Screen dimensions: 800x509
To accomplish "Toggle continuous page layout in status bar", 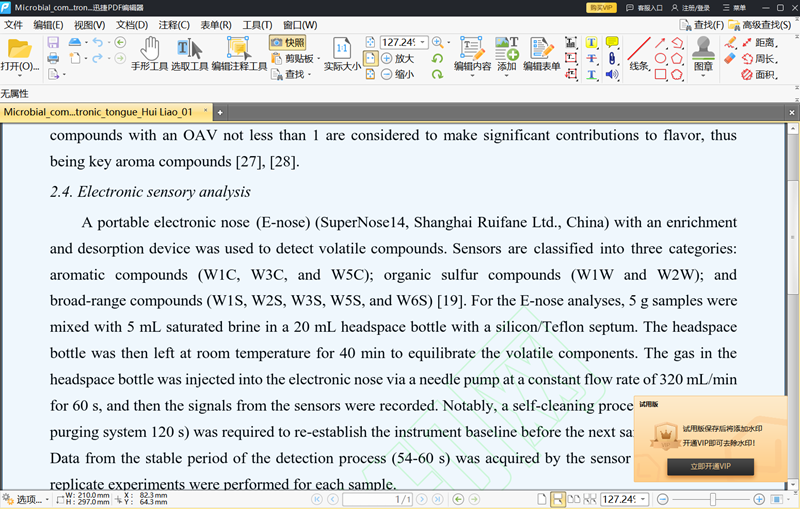I will click(x=557, y=499).
